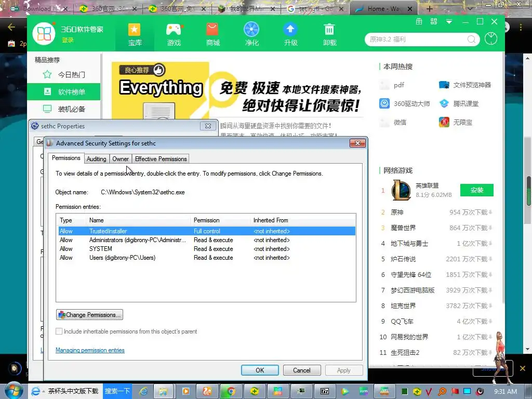The width and height of the screenshot is (532, 399).
Task: Click 炉石传说 in the game ranking
Action: pos(403,259)
